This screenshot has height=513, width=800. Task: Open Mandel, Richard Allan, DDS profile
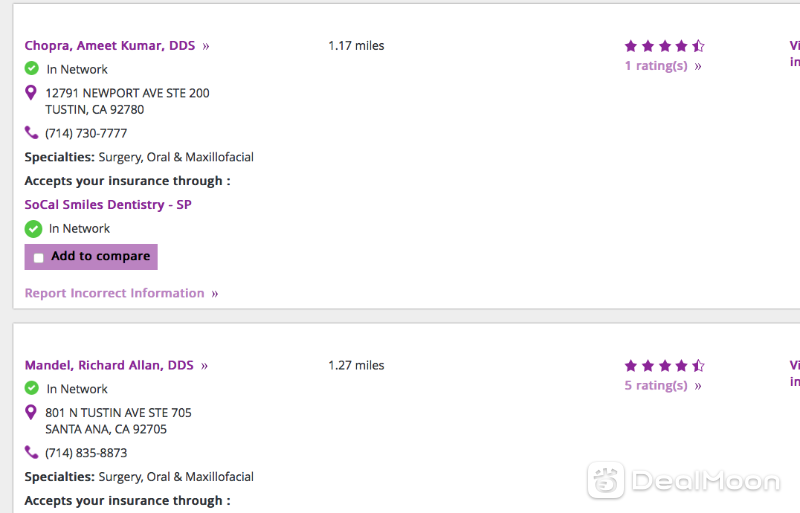[109, 365]
